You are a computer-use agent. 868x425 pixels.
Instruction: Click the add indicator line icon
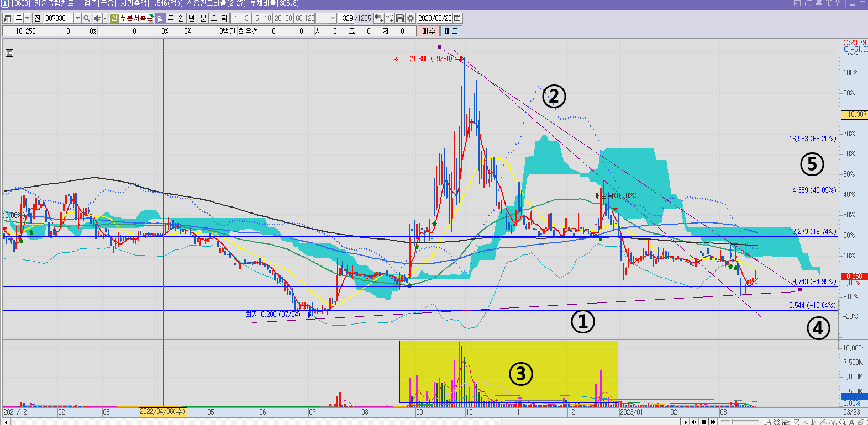point(390,18)
